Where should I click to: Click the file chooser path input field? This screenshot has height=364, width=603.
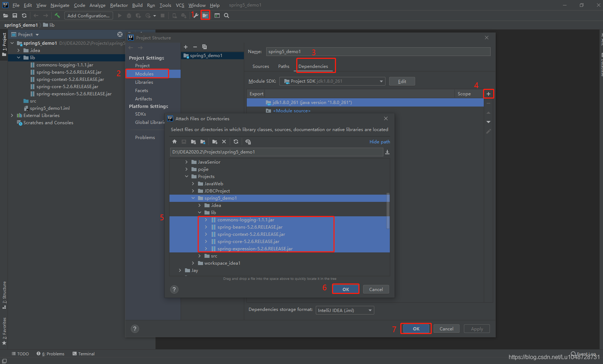coord(276,152)
